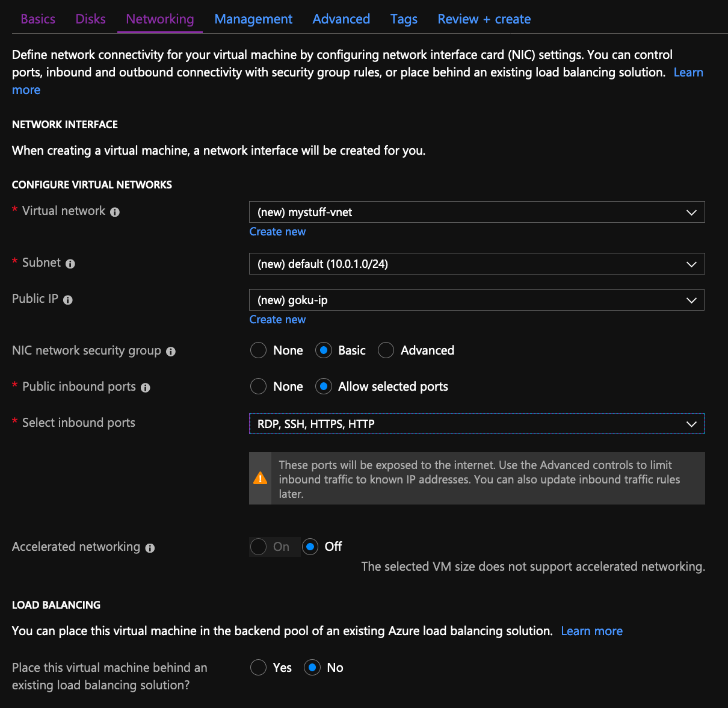Viewport: 728px width, 708px height.
Task: Switch to the Management tab
Action: pos(253,19)
